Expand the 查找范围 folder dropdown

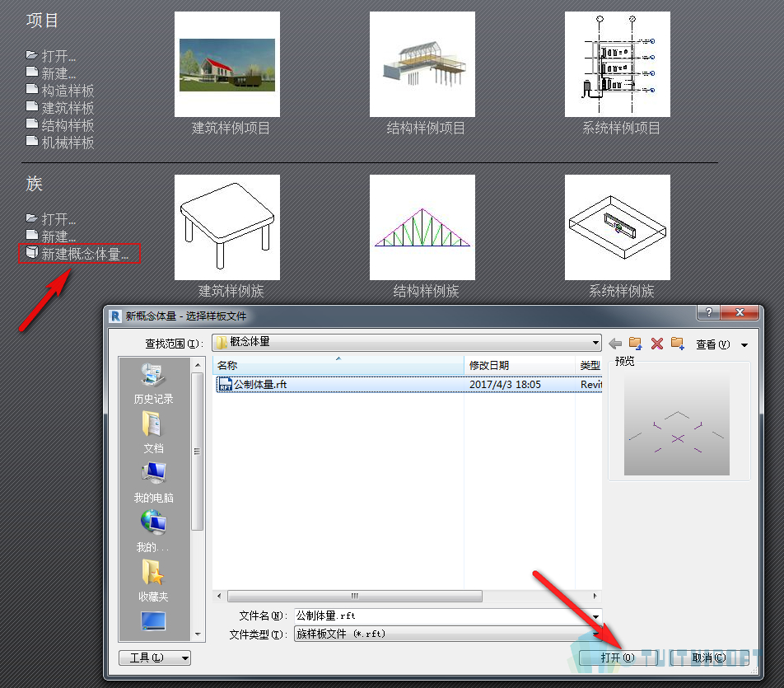tap(595, 343)
